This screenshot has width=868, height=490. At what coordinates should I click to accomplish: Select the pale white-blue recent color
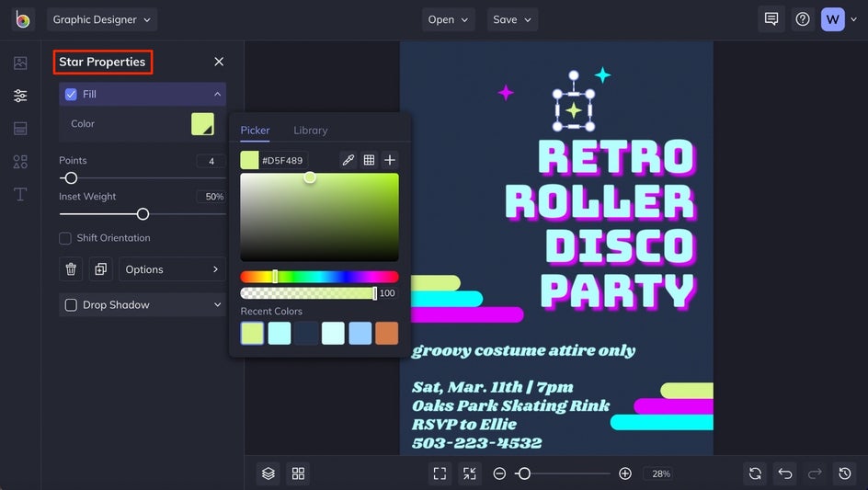(x=333, y=334)
